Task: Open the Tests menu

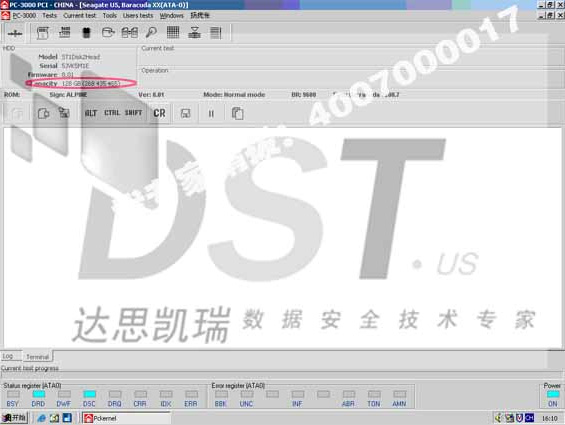Action: pyautogui.click(x=49, y=16)
